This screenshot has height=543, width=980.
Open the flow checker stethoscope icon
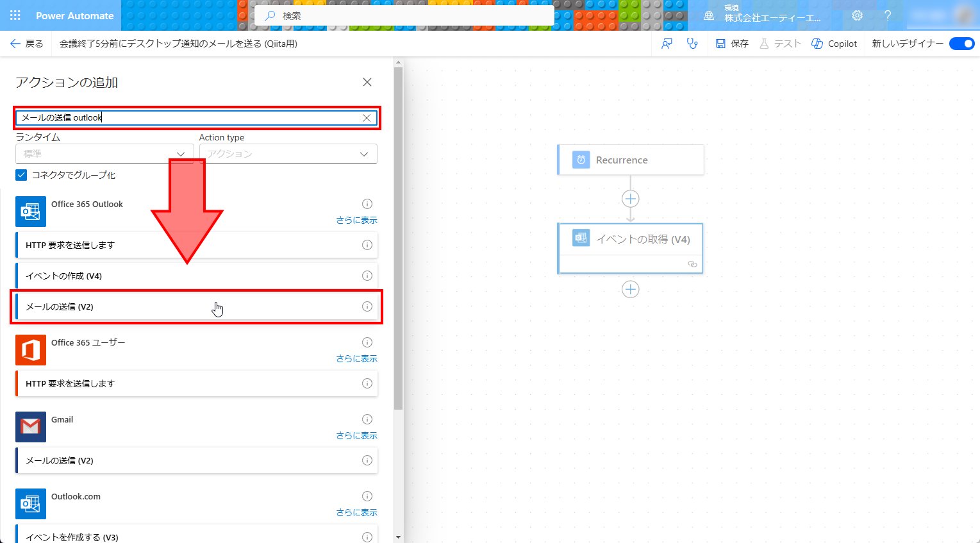coord(692,44)
